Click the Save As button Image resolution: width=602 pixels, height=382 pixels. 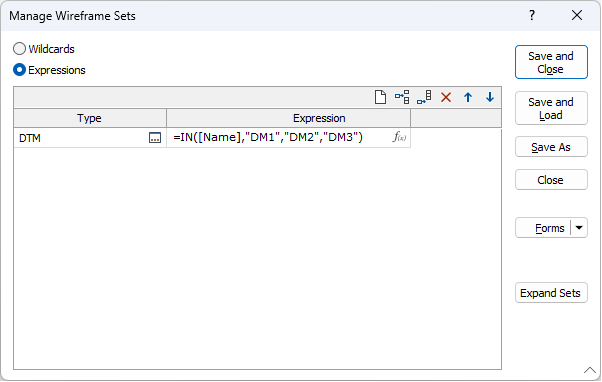551,147
